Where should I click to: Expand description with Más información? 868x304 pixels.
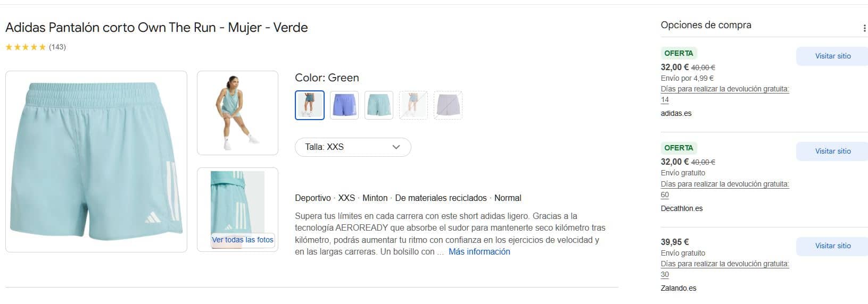coord(479,252)
